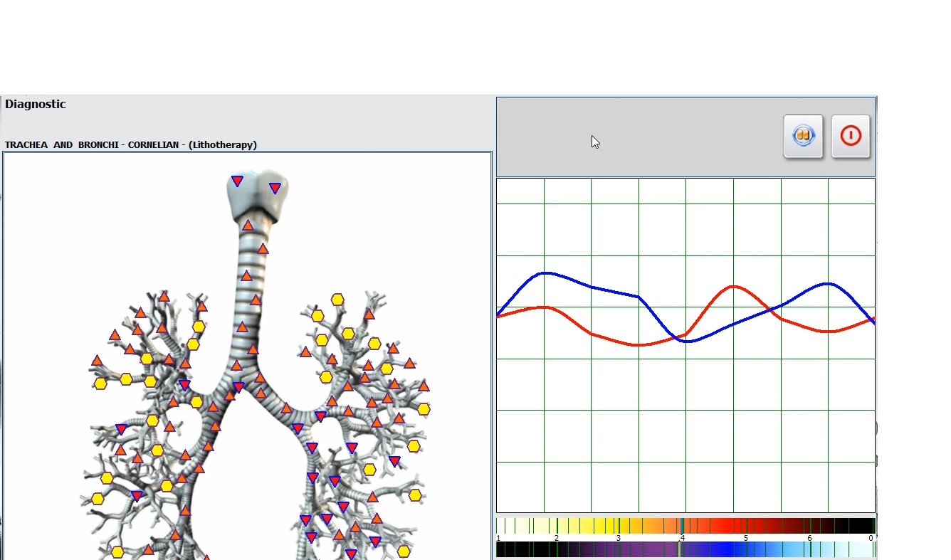Select inverted triangle marker at tracheal bifurcation
Screen dimensions: 951x560
click(x=238, y=387)
